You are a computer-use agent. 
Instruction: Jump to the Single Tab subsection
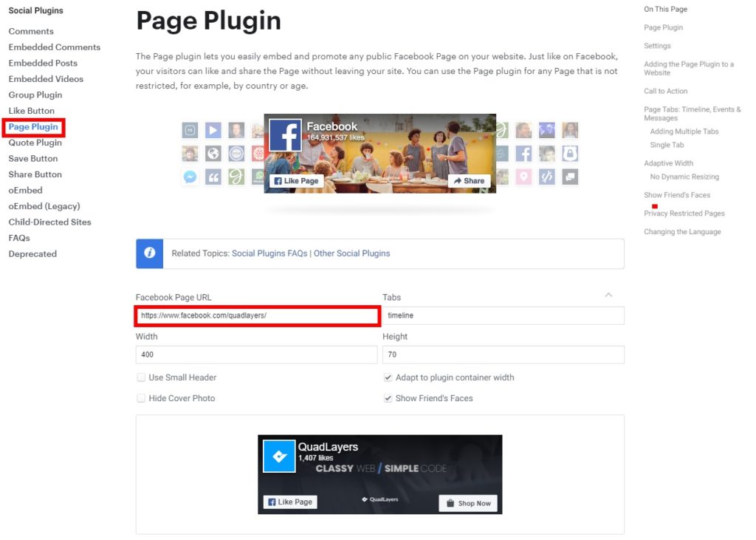tap(667, 146)
